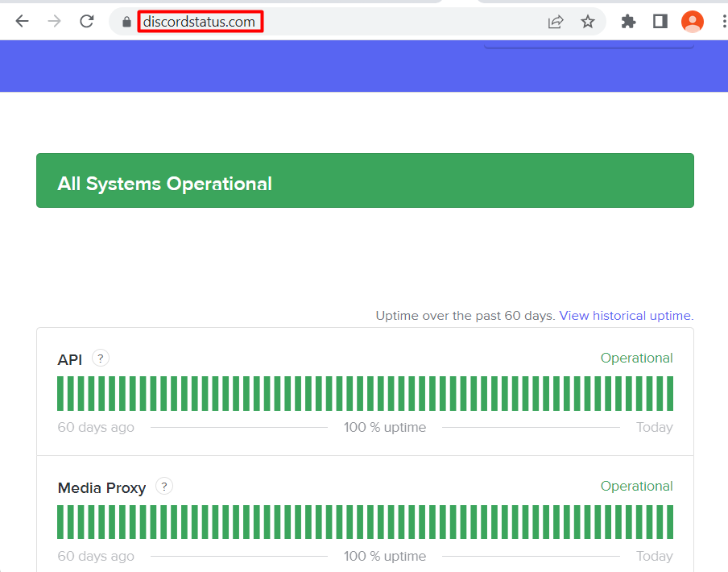Show the API help question-mark tooltip
This screenshot has height=572, width=728.
pos(101,359)
